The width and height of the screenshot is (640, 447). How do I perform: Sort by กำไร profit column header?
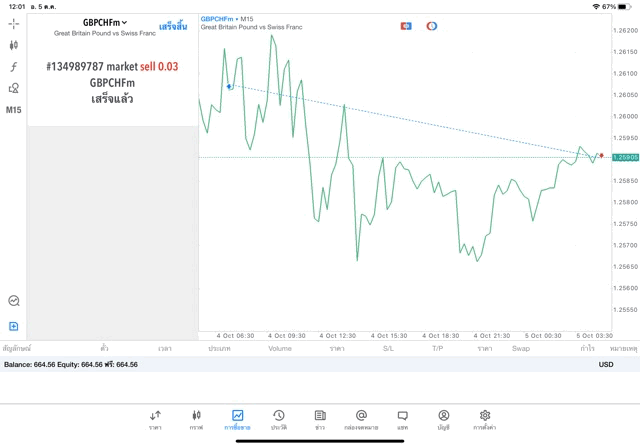pyautogui.click(x=587, y=348)
